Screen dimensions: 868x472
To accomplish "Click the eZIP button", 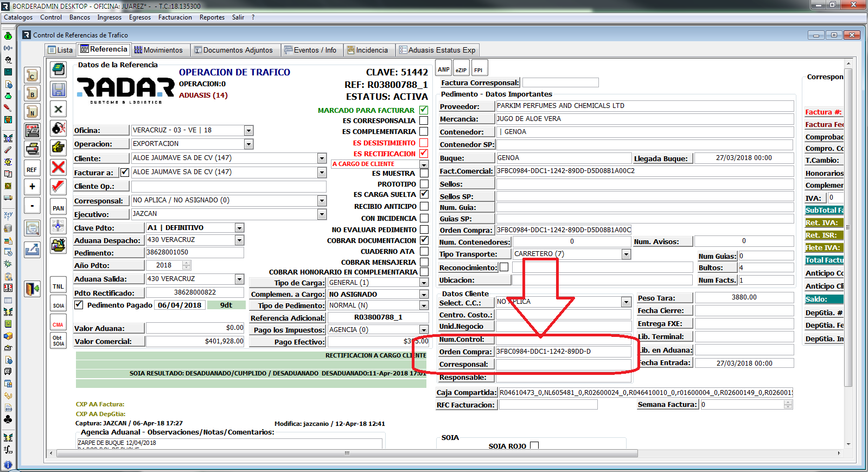I will coord(461,69).
